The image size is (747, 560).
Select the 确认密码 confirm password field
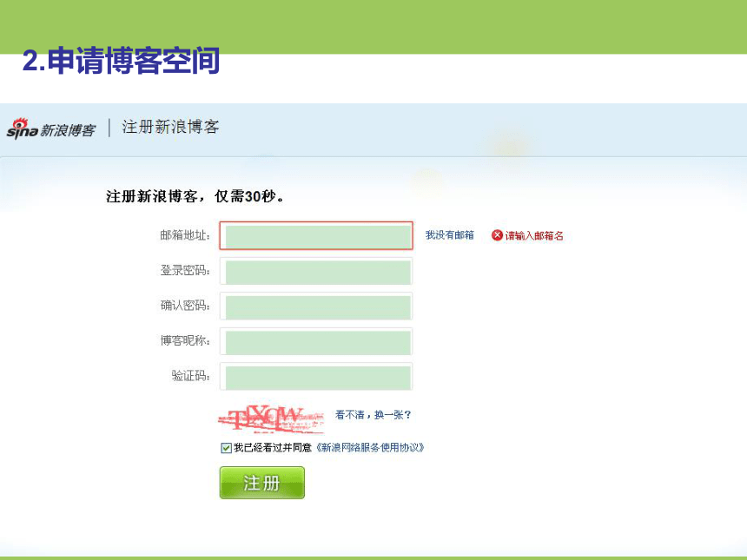point(316,306)
